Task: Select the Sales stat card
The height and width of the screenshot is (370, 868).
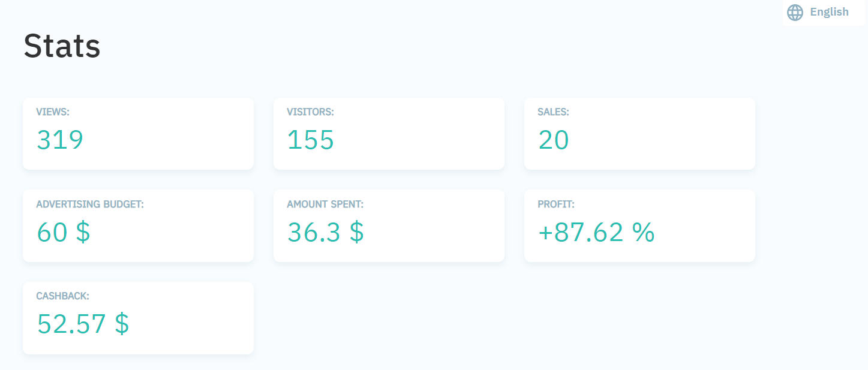Action: (x=639, y=134)
